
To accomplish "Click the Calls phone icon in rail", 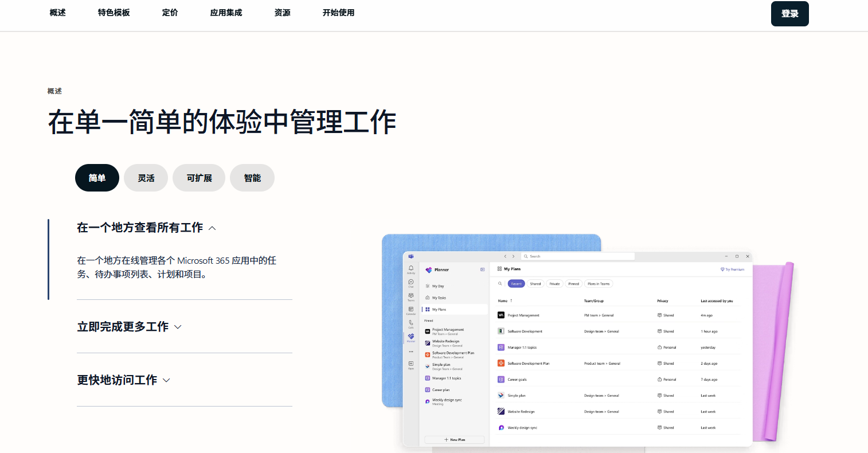I will click(411, 323).
